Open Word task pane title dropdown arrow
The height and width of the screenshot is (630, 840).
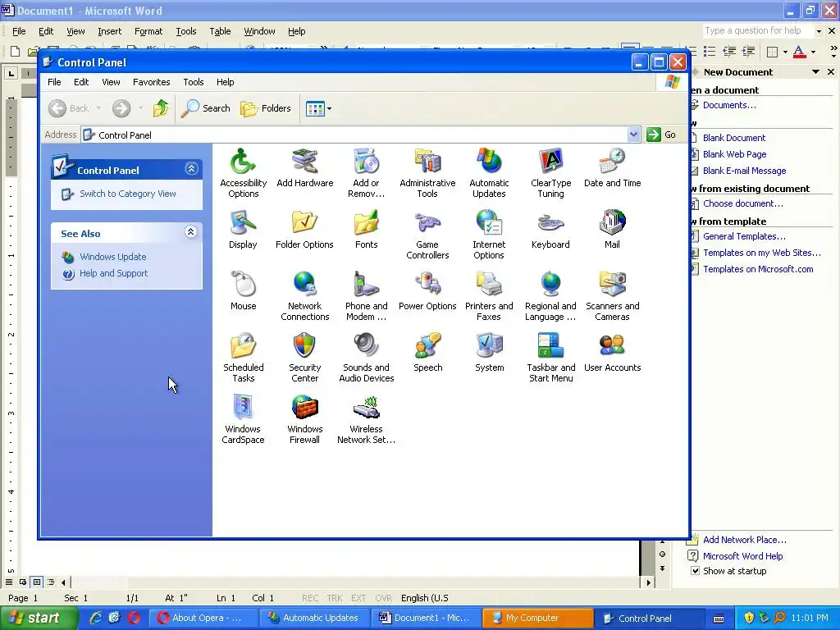815,72
